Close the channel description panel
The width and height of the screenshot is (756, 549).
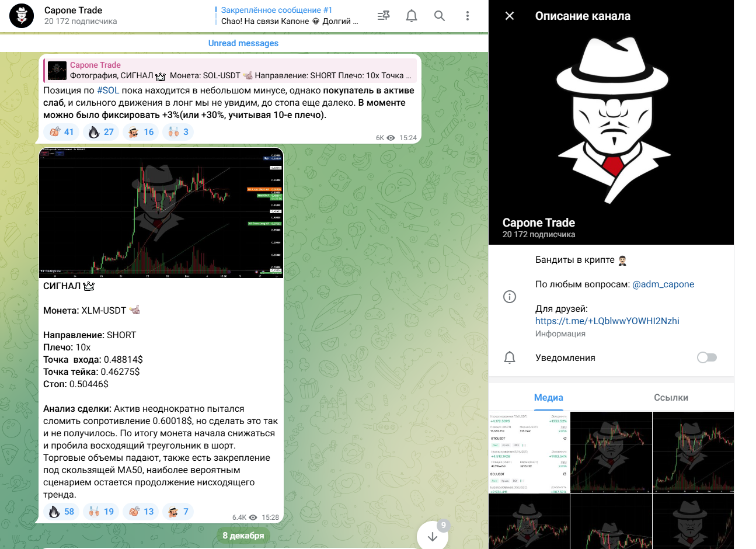[510, 16]
